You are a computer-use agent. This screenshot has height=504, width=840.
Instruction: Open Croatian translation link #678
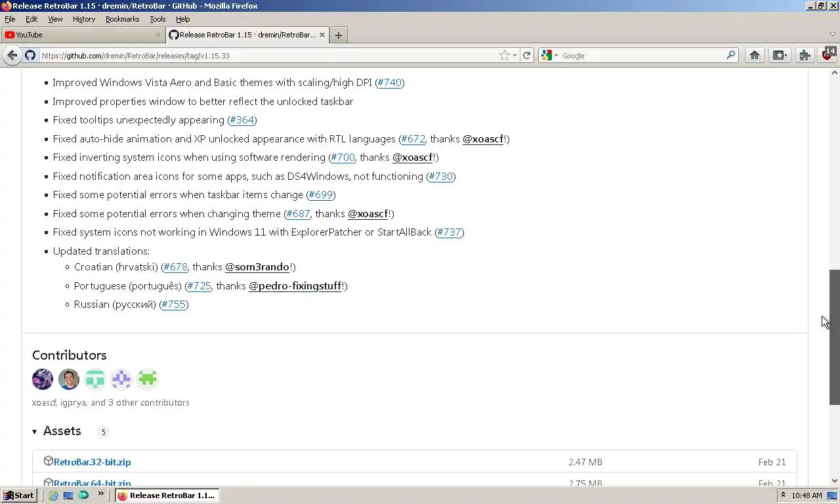[x=175, y=267]
